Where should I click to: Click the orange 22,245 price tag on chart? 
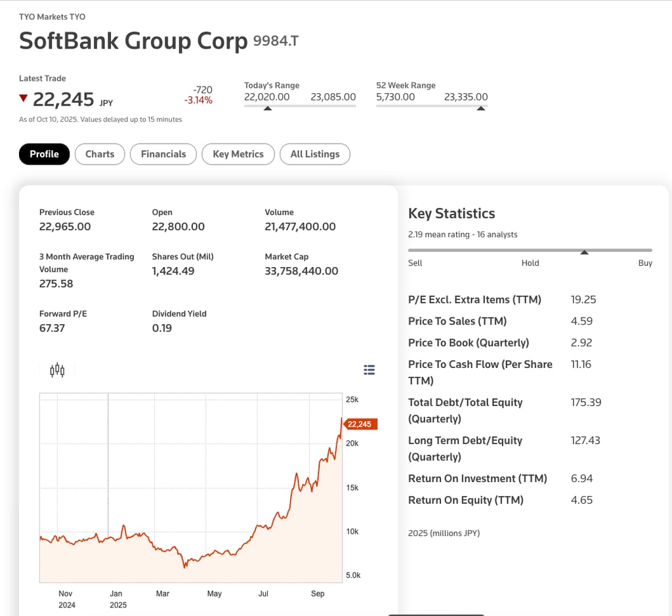point(359,424)
